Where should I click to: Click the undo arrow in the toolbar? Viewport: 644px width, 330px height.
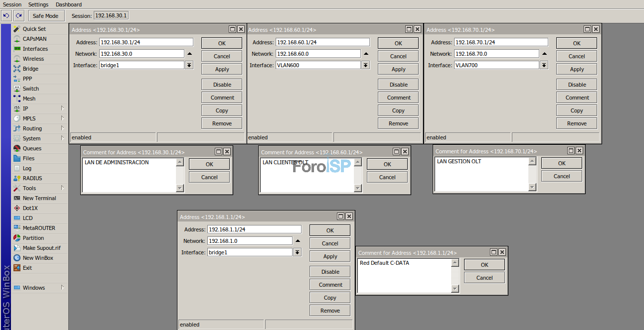6,15
